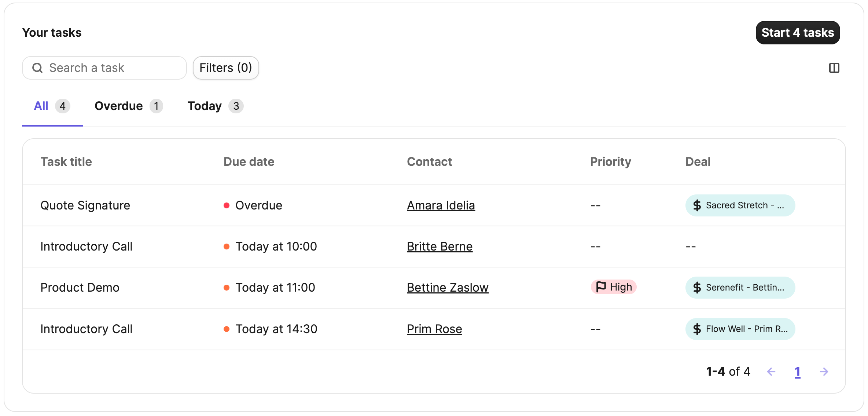Switch to the Today tab
868x416 pixels.
click(216, 106)
